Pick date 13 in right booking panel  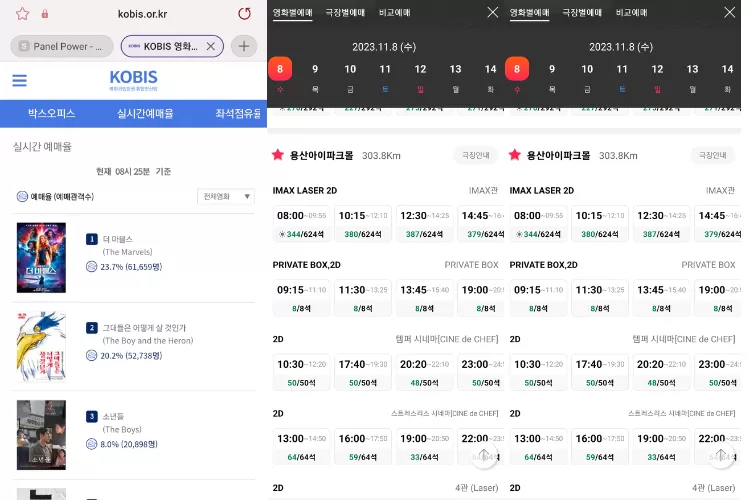692,69
